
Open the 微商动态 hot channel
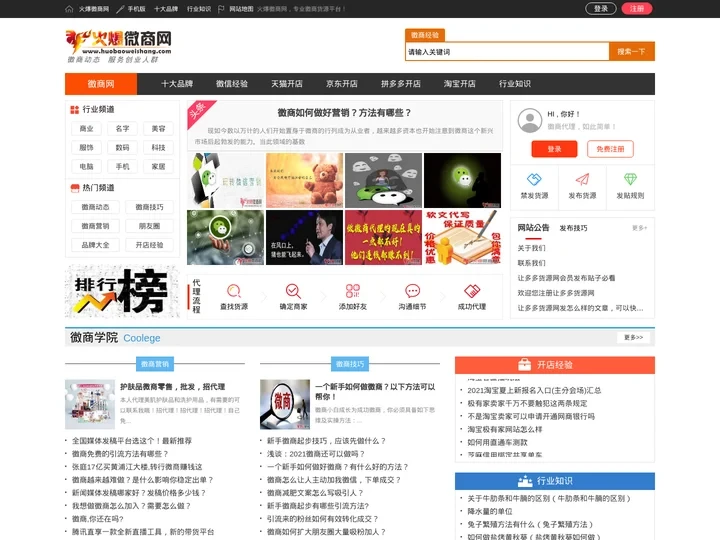tap(96, 207)
